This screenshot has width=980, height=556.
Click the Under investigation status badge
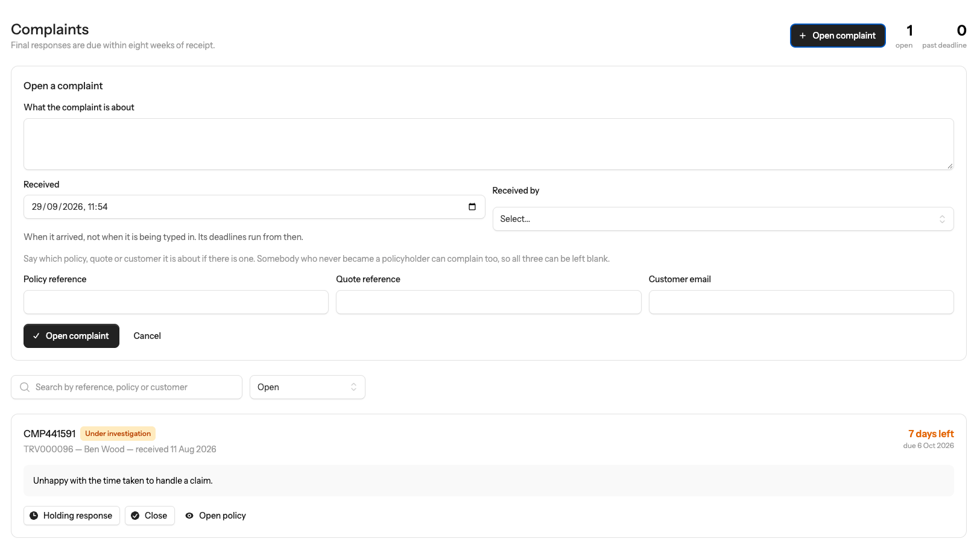point(118,434)
